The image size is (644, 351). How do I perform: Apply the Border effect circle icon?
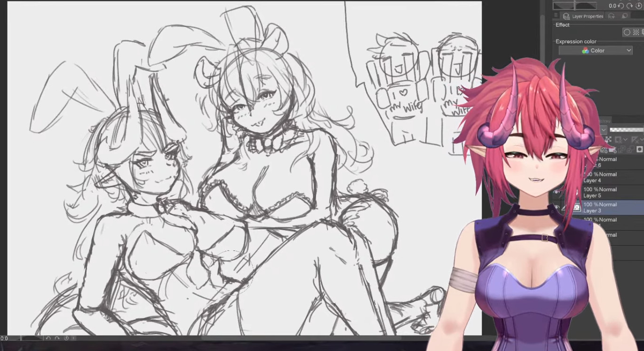[x=627, y=32]
